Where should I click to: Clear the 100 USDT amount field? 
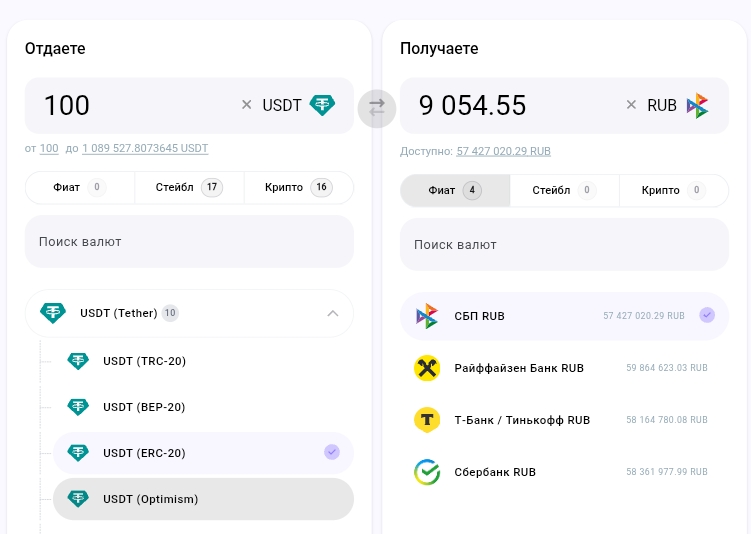click(247, 105)
